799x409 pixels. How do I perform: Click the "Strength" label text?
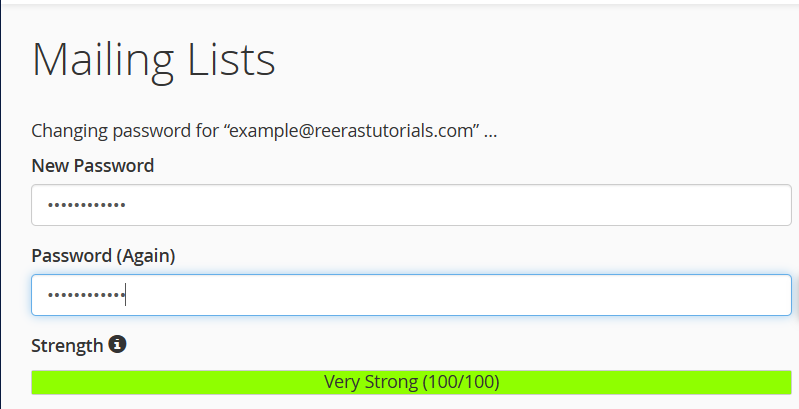point(67,346)
